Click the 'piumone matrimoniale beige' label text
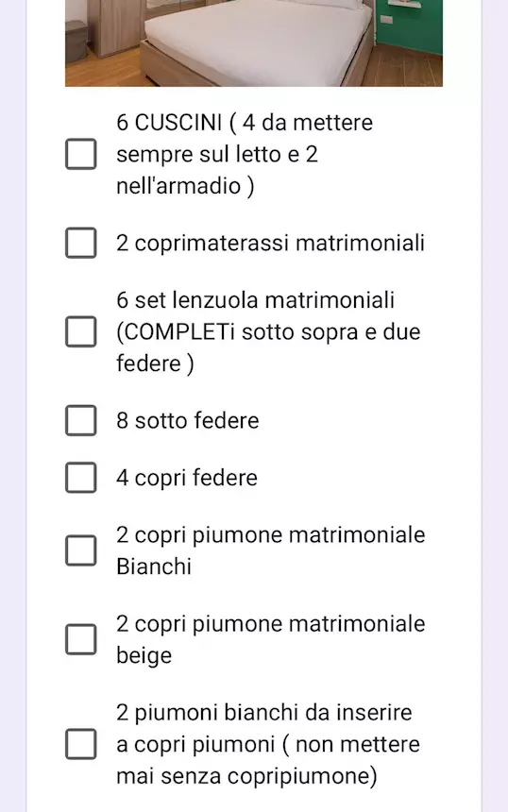508x812 pixels. [x=271, y=639]
